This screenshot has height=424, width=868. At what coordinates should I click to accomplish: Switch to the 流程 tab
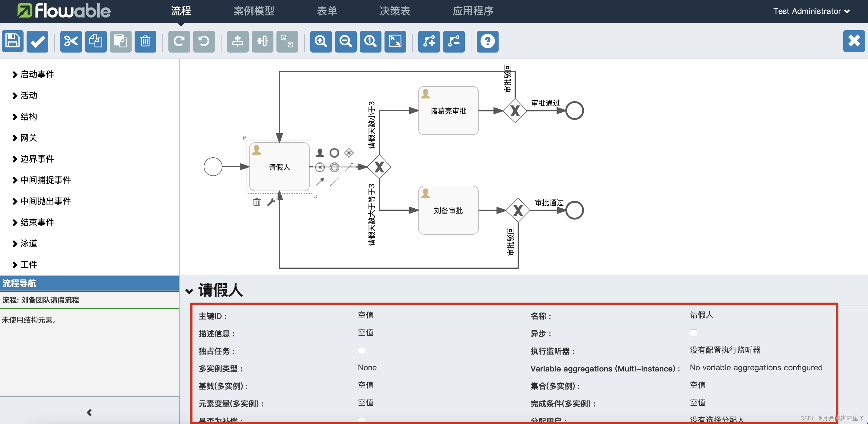tap(181, 11)
